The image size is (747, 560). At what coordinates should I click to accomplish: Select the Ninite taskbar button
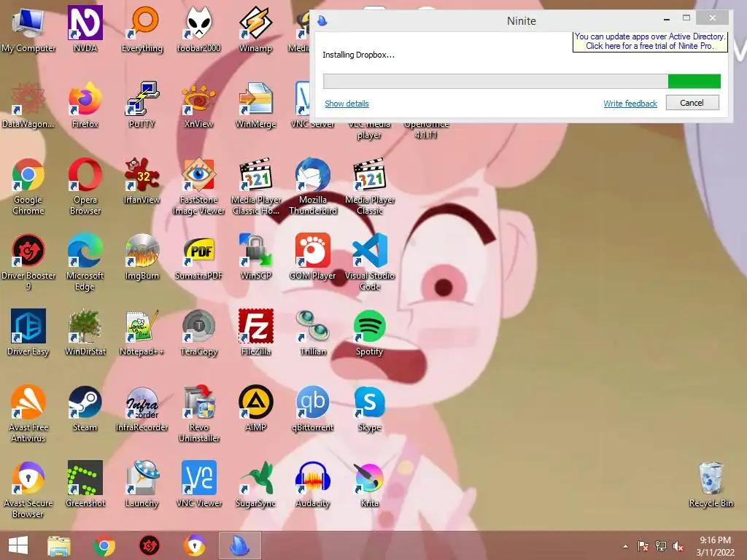tap(239, 545)
